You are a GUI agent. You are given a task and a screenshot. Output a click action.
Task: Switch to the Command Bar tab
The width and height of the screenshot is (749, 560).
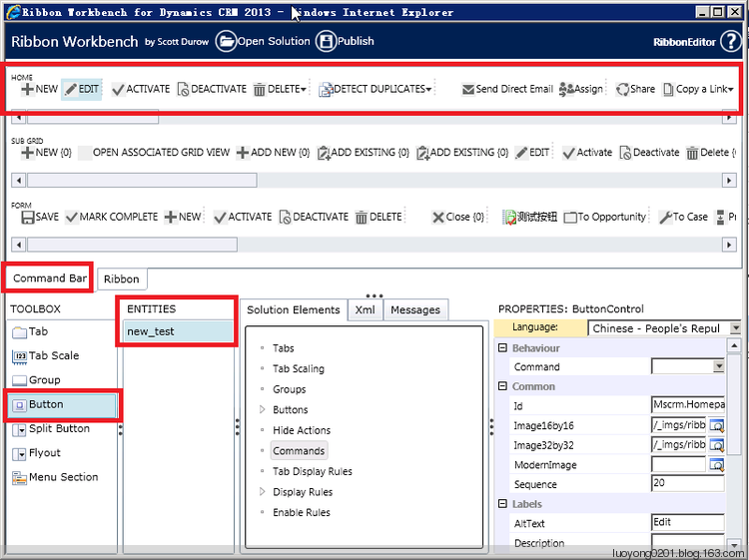tap(49, 279)
